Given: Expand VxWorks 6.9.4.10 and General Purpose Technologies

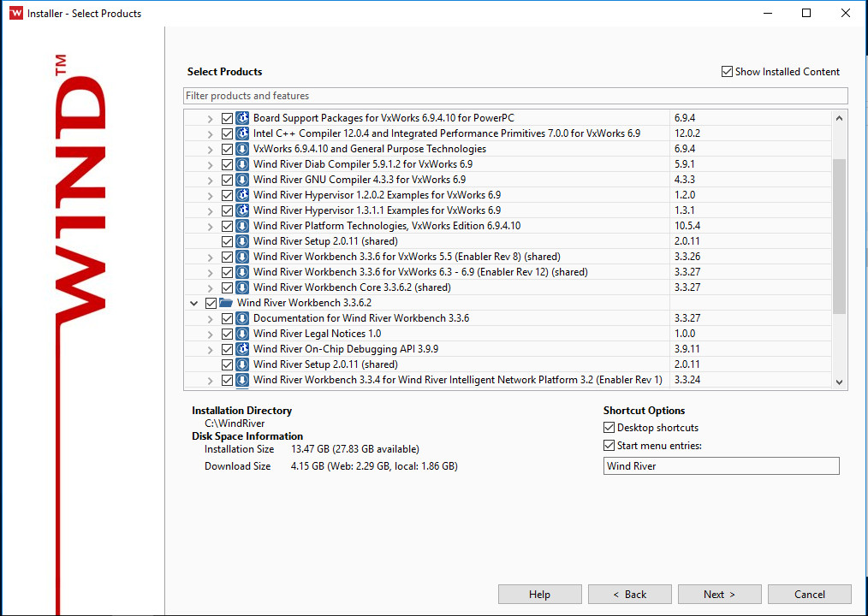Looking at the screenshot, I should [210, 150].
